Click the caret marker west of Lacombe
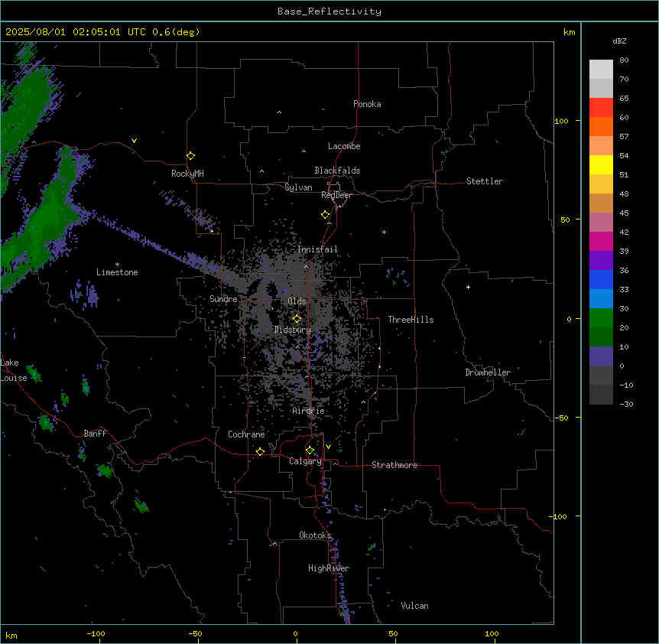659x644 pixels. click(304, 151)
